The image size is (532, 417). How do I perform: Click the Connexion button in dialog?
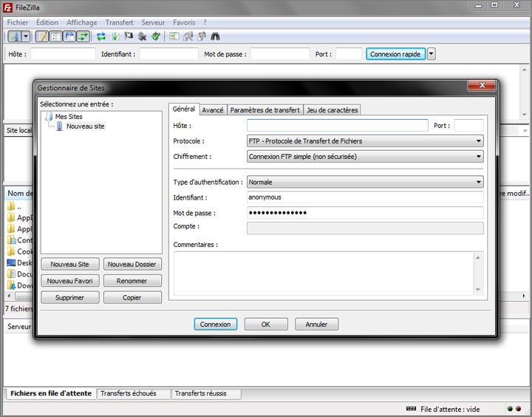[x=216, y=325]
